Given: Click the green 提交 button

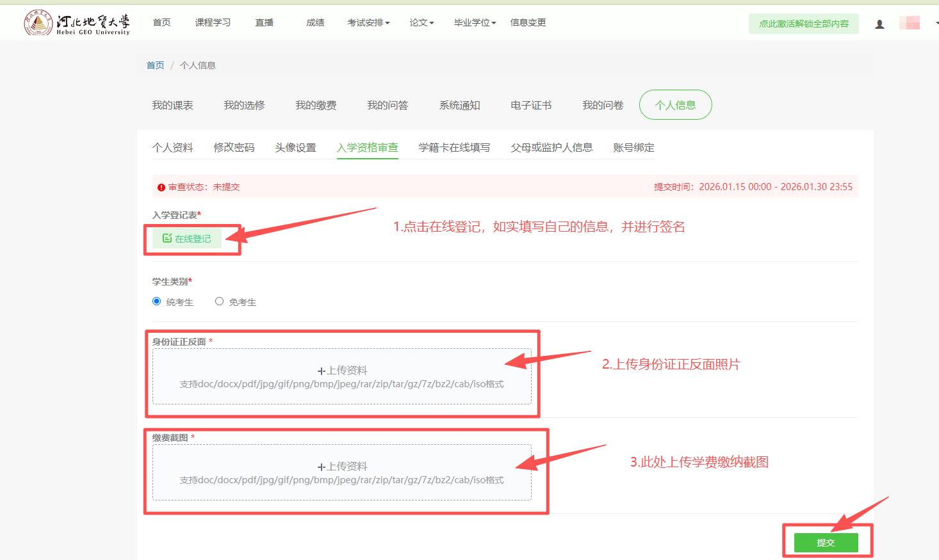Looking at the screenshot, I should pyautogui.click(x=826, y=543).
